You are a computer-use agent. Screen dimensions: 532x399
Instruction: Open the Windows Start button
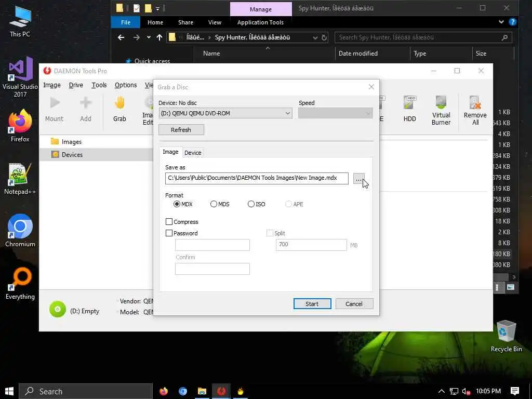click(9, 391)
